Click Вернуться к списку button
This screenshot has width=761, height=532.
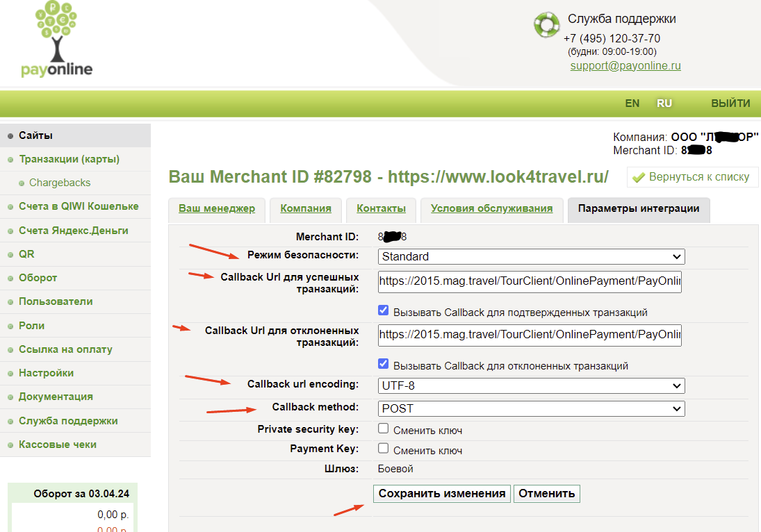click(693, 177)
